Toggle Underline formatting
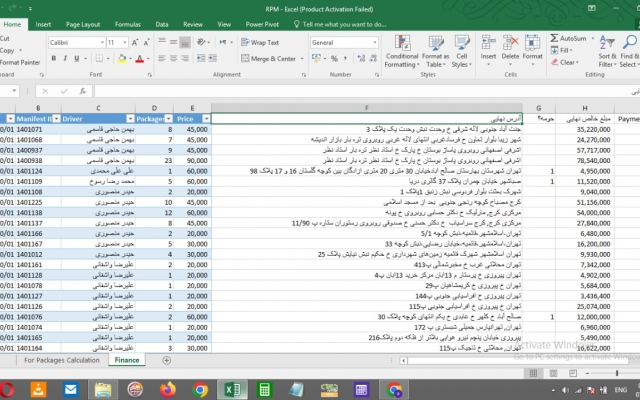 point(76,59)
